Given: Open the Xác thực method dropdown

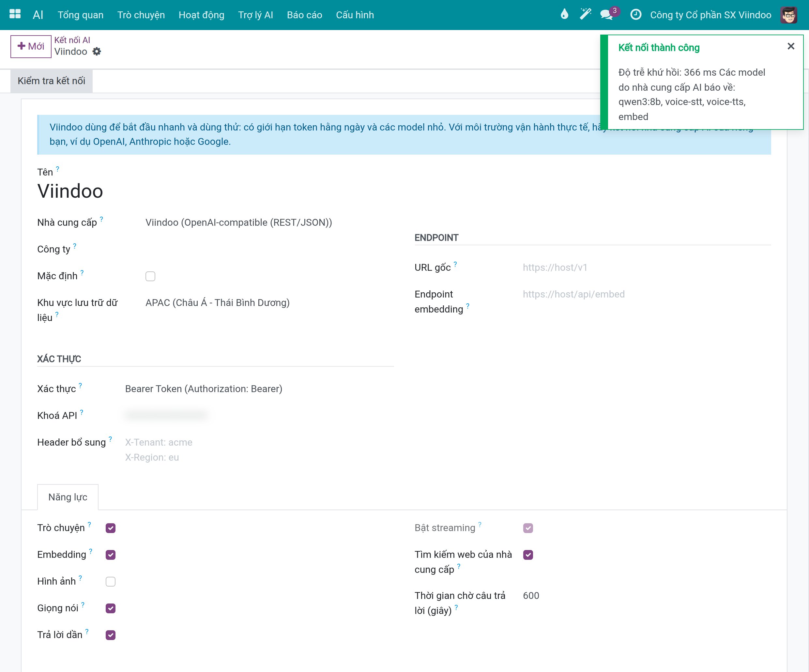Looking at the screenshot, I should (x=259, y=389).
